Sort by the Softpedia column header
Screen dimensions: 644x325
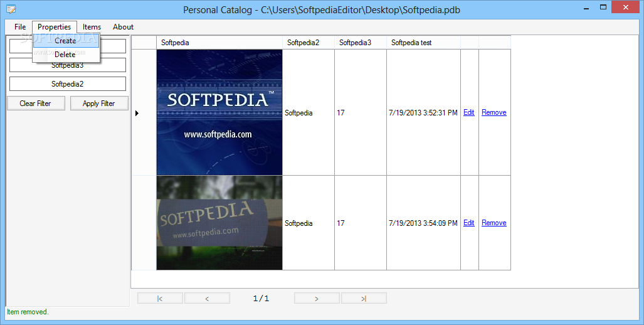219,42
